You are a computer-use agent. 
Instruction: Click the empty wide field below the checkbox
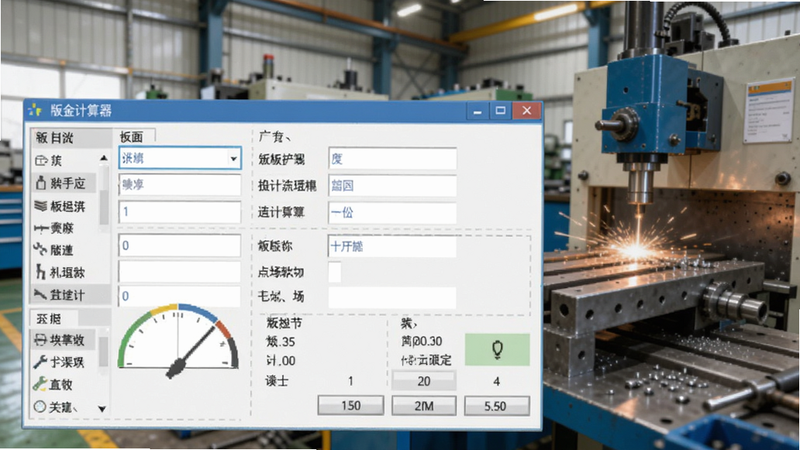point(392,297)
